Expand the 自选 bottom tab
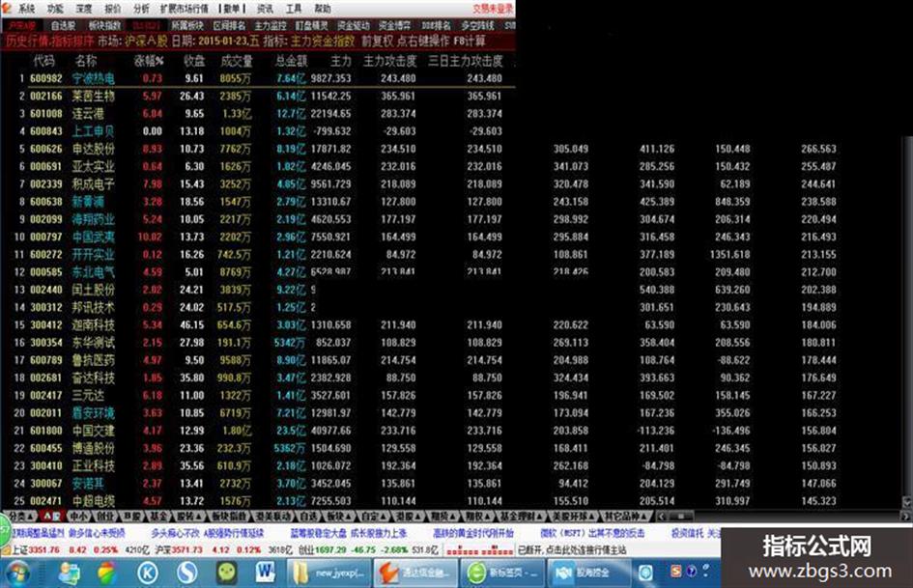The width and height of the screenshot is (913, 588). pos(308,517)
